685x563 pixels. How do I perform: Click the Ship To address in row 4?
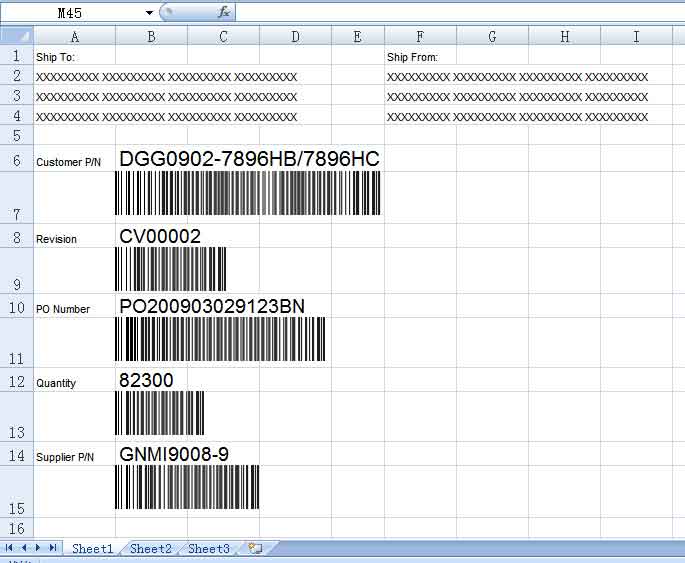(166, 117)
